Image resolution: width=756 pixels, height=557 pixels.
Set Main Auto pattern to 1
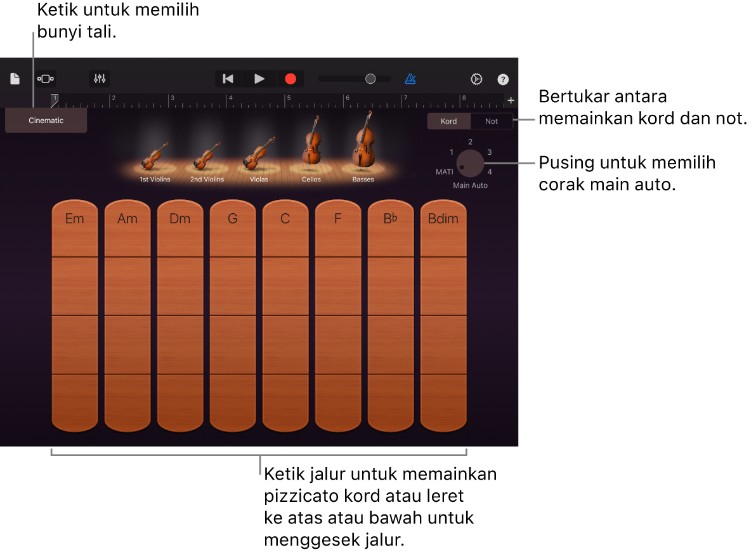pyautogui.click(x=452, y=152)
